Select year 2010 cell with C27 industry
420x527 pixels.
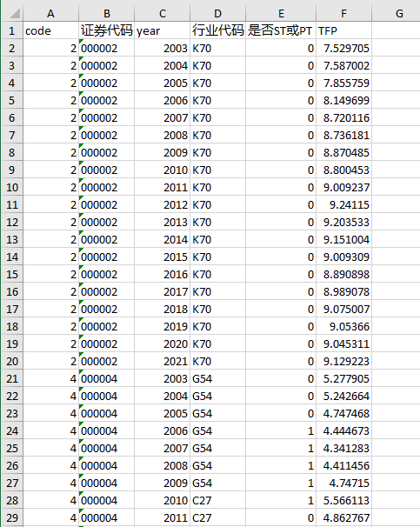click(163, 500)
